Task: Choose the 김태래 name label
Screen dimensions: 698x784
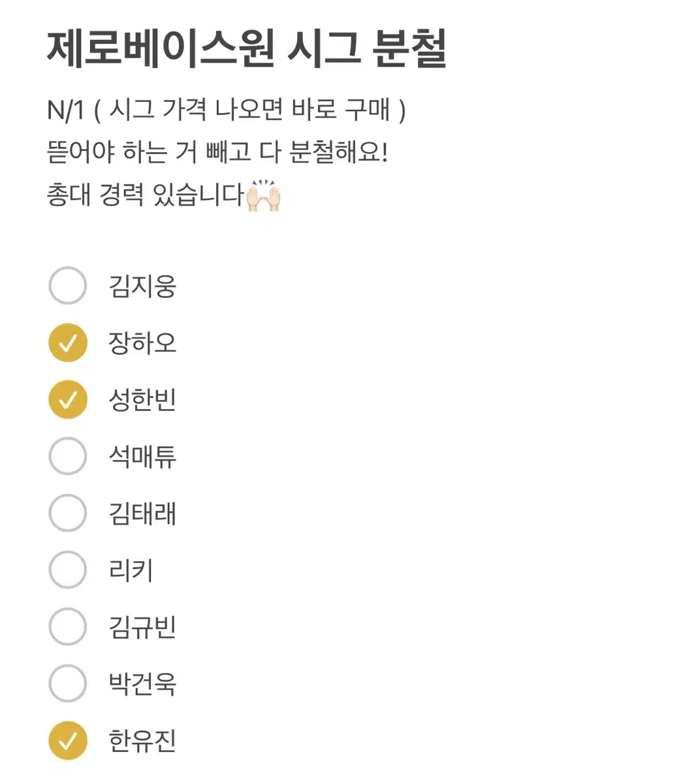Action: tap(142, 514)
